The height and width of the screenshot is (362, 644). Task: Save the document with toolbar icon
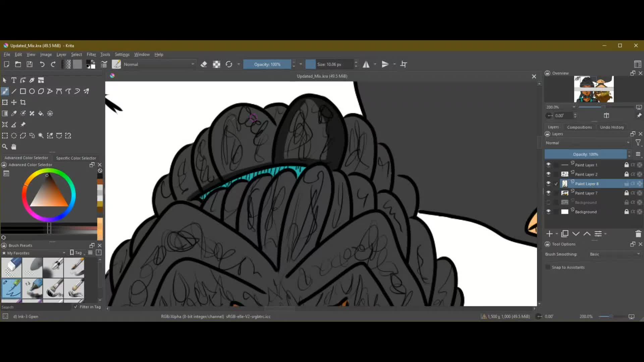click(30, 64)
